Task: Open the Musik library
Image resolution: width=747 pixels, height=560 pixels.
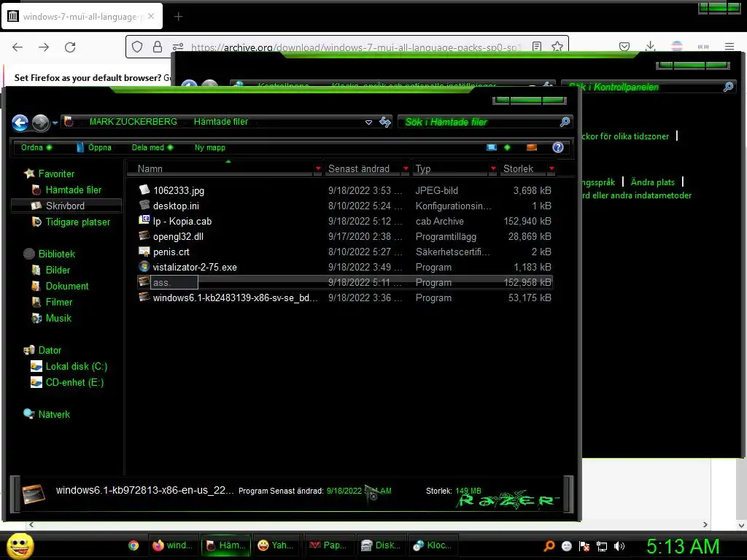Action: click(x=52, y=318)
